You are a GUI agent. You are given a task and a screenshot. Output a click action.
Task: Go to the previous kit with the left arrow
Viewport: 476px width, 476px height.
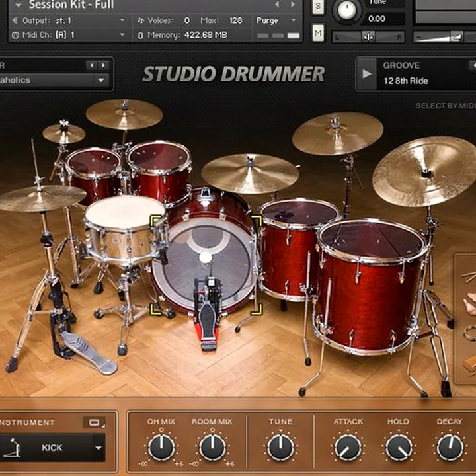[x=92, y=65]
